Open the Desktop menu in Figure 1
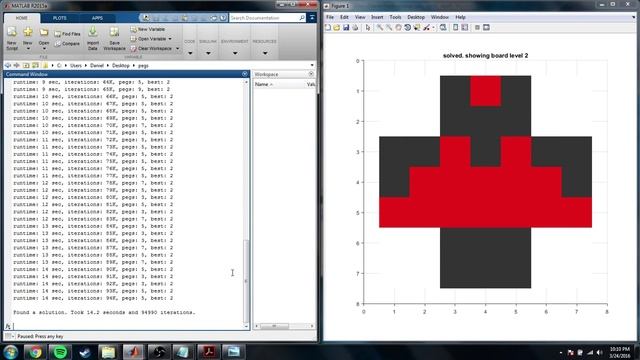This screenshot has height=360, width=640. pyautogui.click(x=416, y=17)
